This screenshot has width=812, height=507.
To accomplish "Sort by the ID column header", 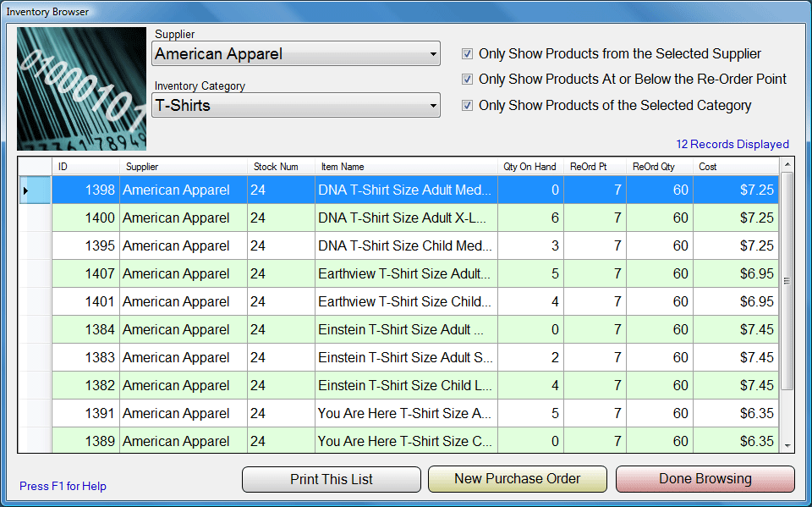I will coord(85,167).
